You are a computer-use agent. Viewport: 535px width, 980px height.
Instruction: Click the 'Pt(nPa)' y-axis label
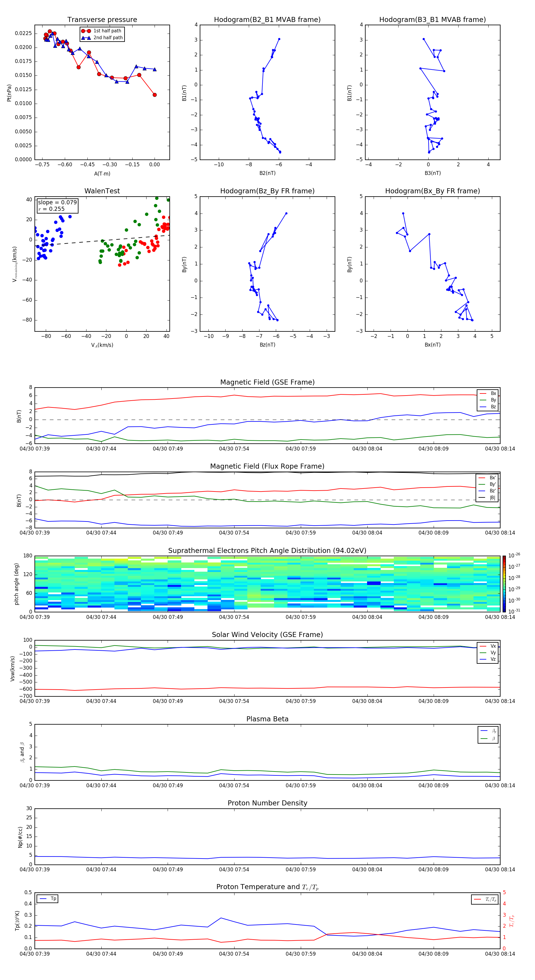9,93
